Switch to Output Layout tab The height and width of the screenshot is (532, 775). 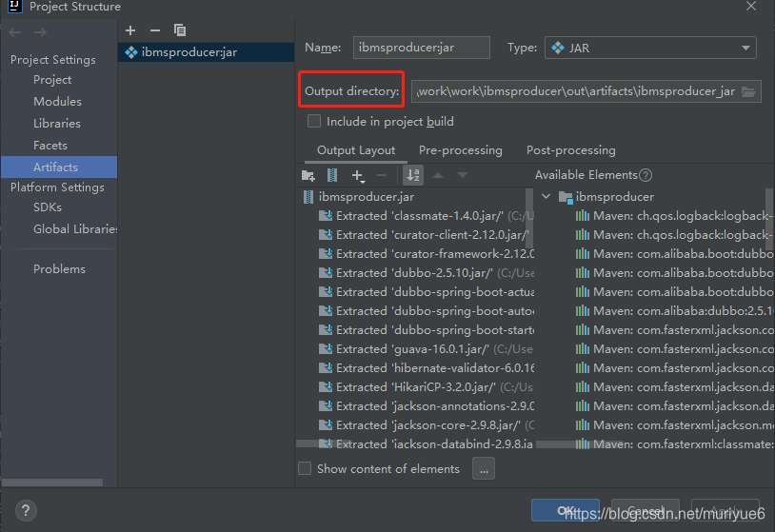(356, 150)
